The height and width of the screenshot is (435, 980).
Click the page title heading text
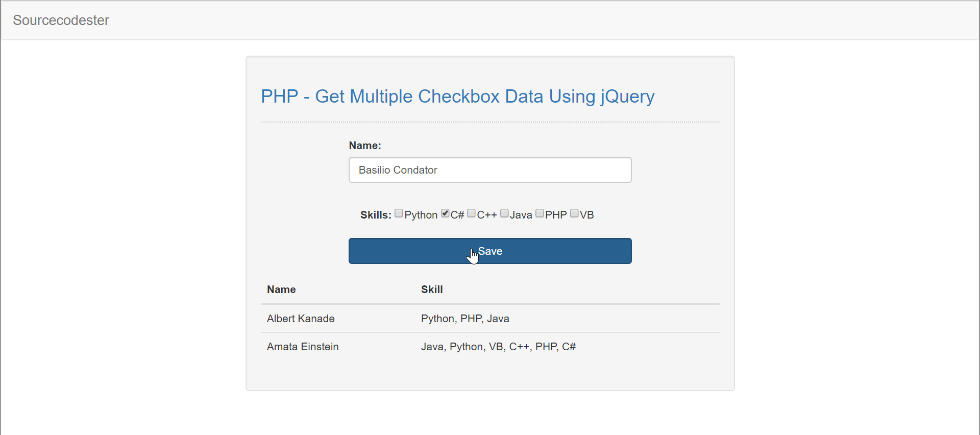[457, 96]
